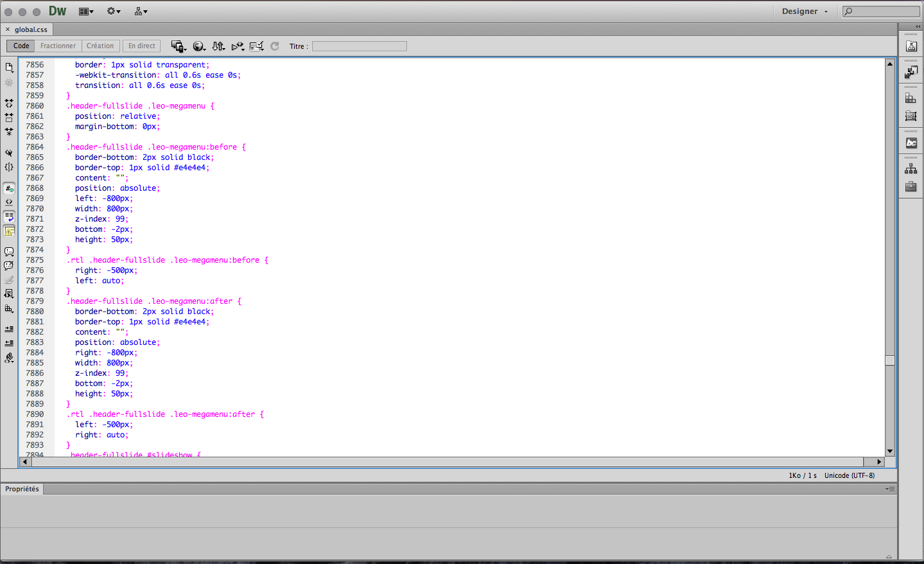Click the Unicode (UTF-8) status text
Screen dimensions: 924x564
coord(850,476)
